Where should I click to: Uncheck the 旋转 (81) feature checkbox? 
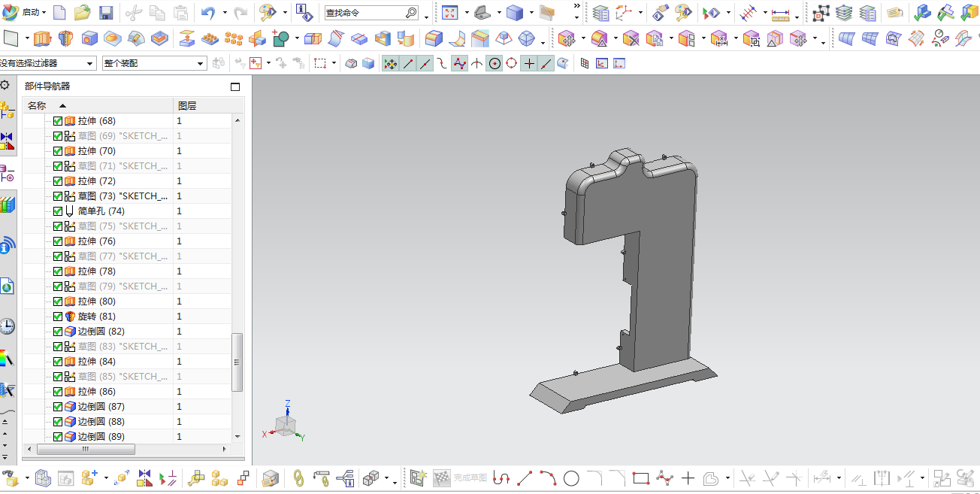coord(58,316)
